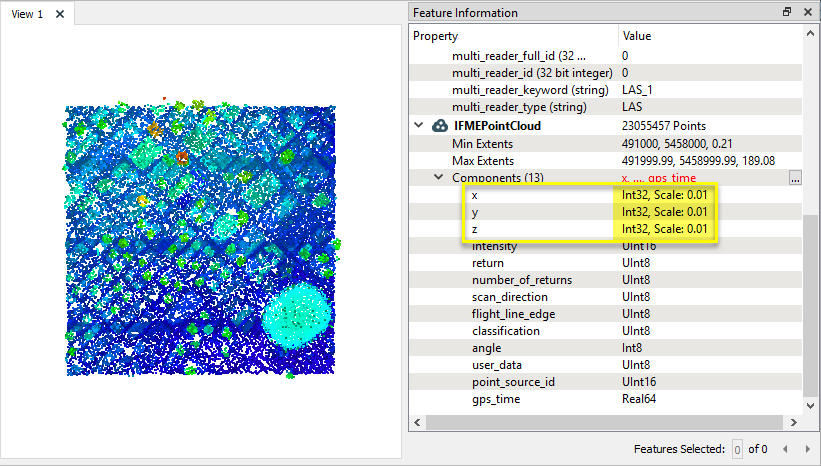Screen dimensions: 821x466
Task: Select the y component row
Action: (605, 212)
